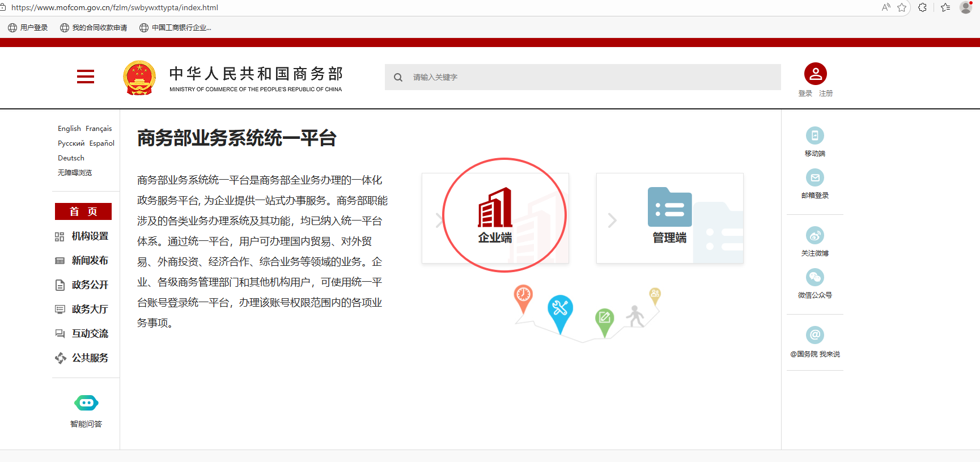This screenshot has width=980, height=462.
Task: Open the 用户登录 bookmark in favorites bar
Action: coord(28,28)
